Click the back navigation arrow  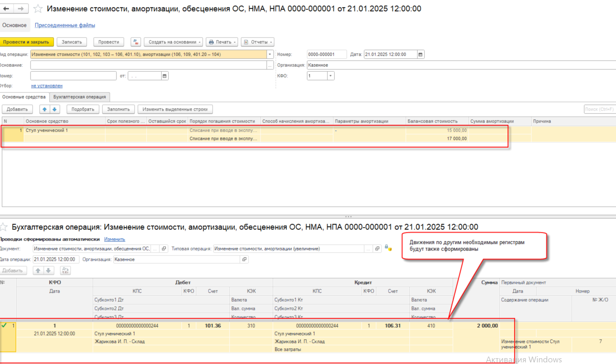pos(6,9)
